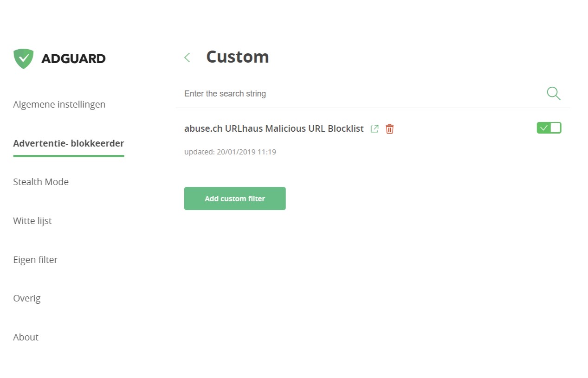Open the Overig settings section
Image resolution: width=588 pixels, height=378 pixels.
pyautogui.click(x=27, y=298)
